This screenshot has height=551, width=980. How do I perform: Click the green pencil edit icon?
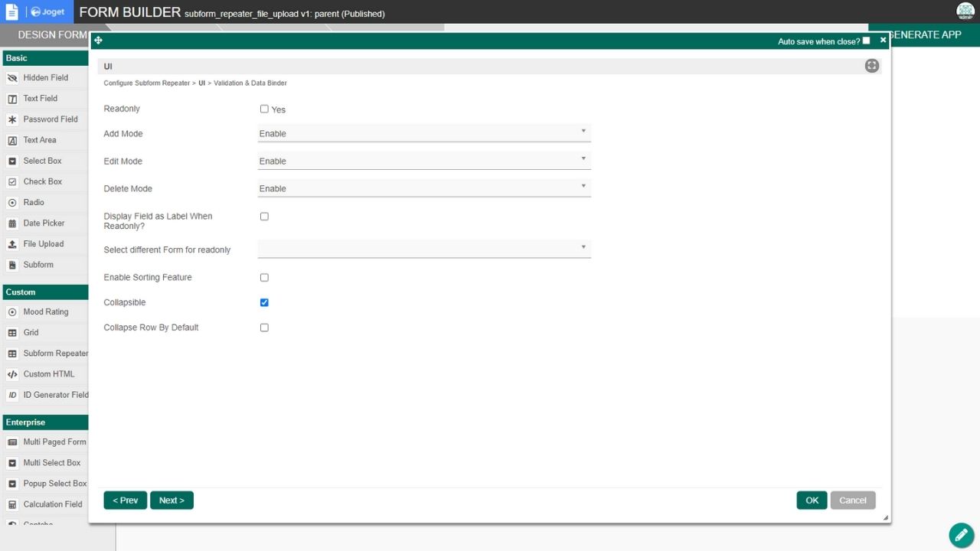[961, 536]
